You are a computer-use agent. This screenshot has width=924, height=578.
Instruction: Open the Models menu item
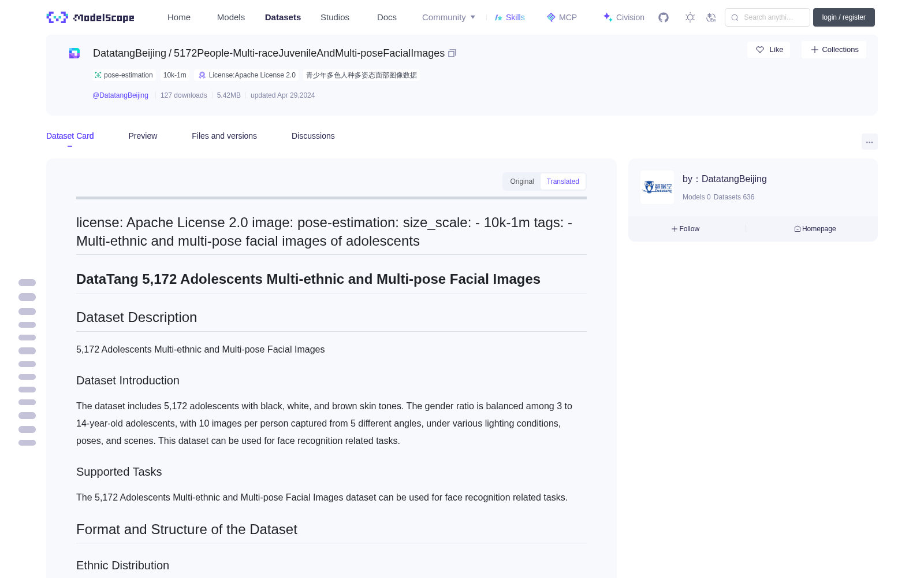pyautogui.click(x=231, y=17)
